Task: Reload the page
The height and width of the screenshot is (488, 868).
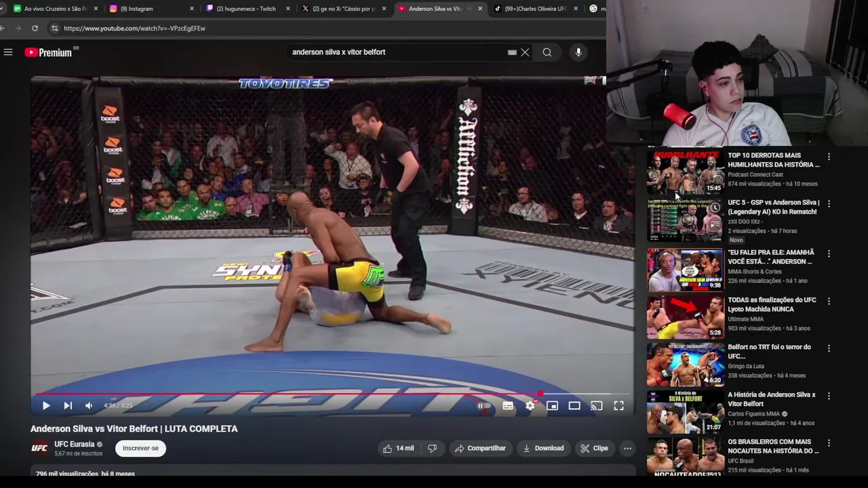Action: coord(35,28)
